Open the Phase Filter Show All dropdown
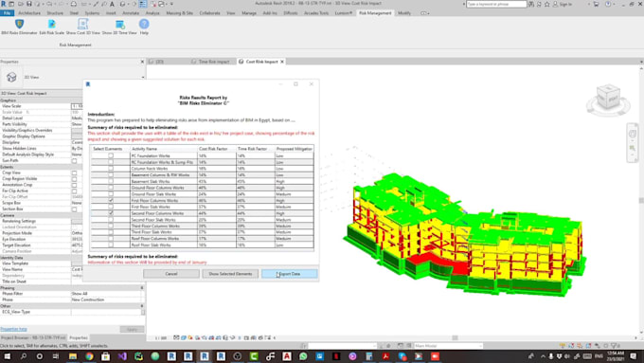This screenshot has height=363, width=644. click(x=107, y=294)
